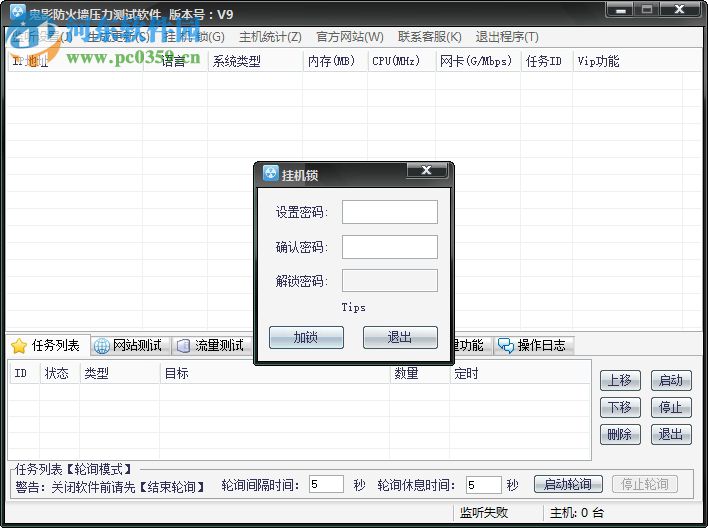The width and height of the screenshot is (708, 528).
Task: Switch to the 任务列表 tab
Action: [48, 346]
